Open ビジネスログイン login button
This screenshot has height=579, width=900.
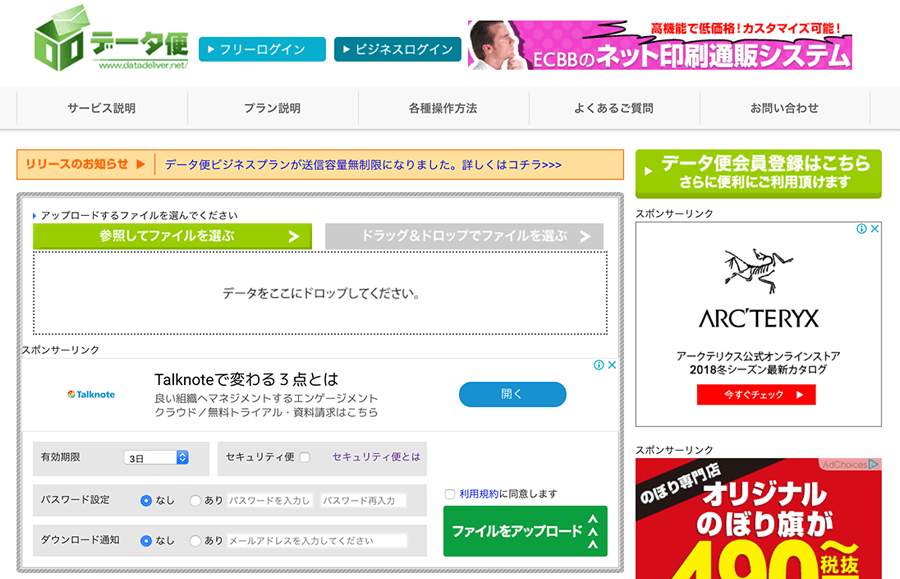coord(398,49)
